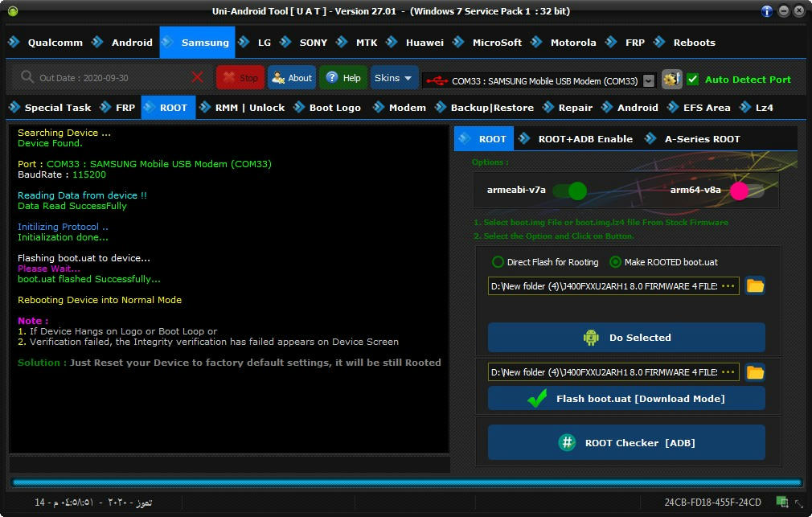Browse for boot.uat with lower folder icon
This screenshot has height=517, width=812.
[755, 372]
